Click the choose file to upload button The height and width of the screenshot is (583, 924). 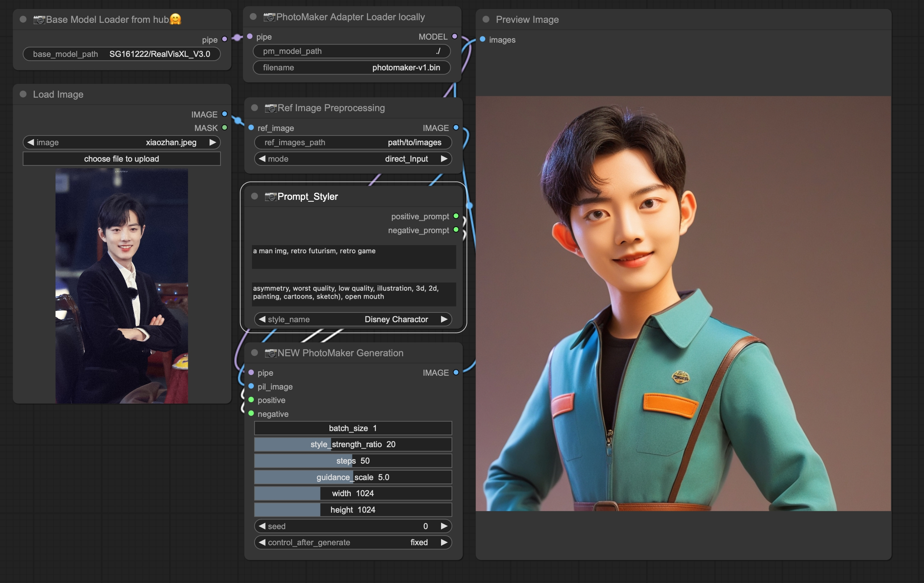click(121, 158)
